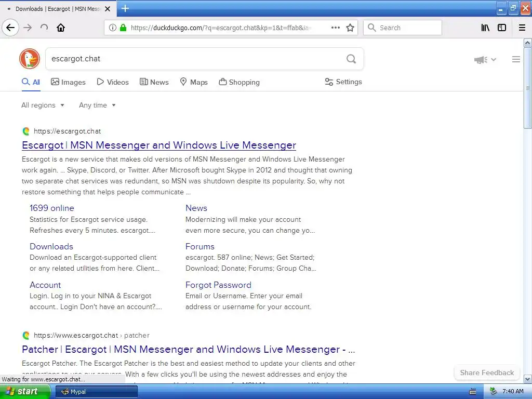
Task: Open the Library icon in the toolbar
Action: click(x=486, y=28)
